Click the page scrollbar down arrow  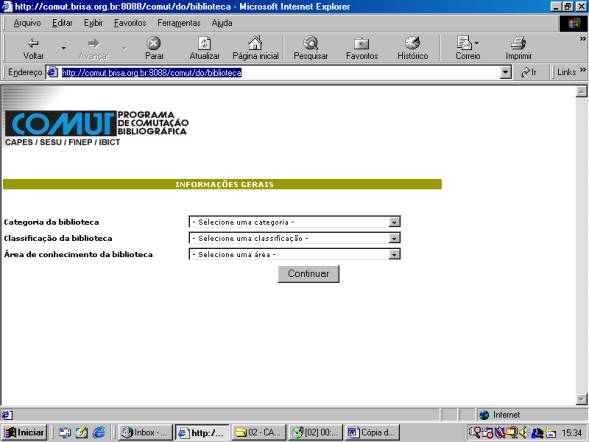coord(581,399)
